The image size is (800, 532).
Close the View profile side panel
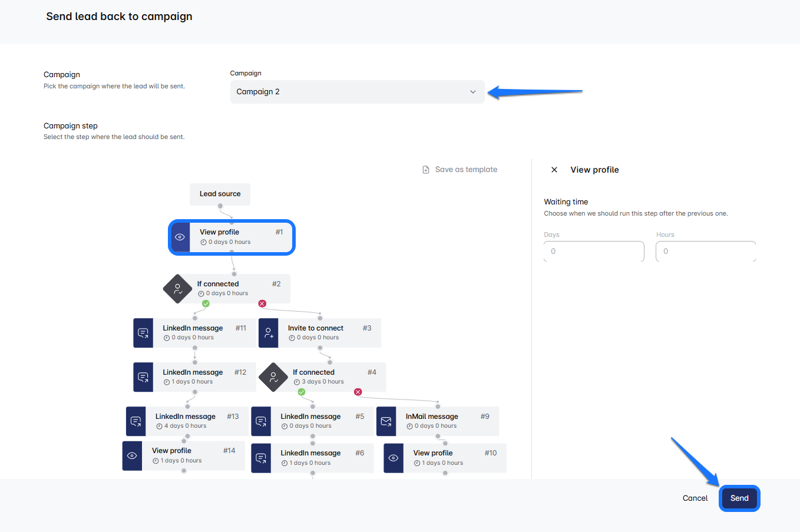click(554, 170)
